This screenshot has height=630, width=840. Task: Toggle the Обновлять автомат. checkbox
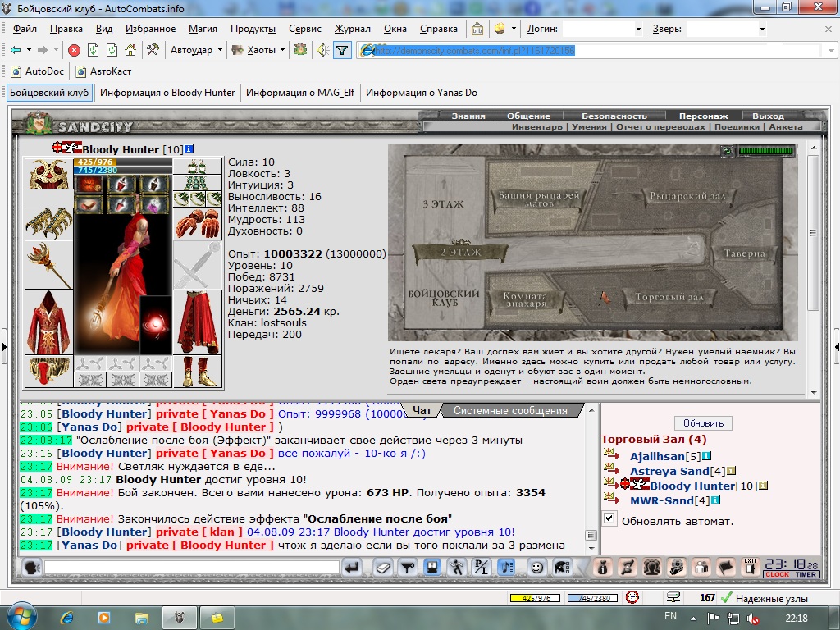click(x=609, y=518)
